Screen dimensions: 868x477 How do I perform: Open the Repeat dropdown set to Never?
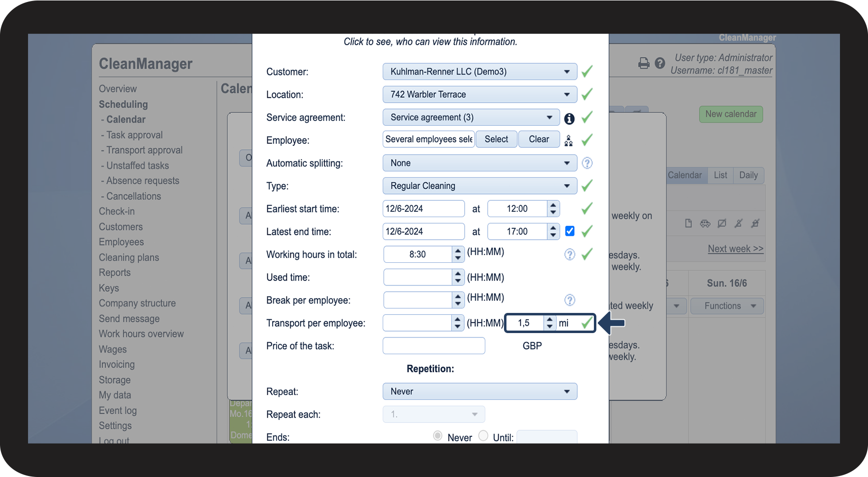coord(479,392)
